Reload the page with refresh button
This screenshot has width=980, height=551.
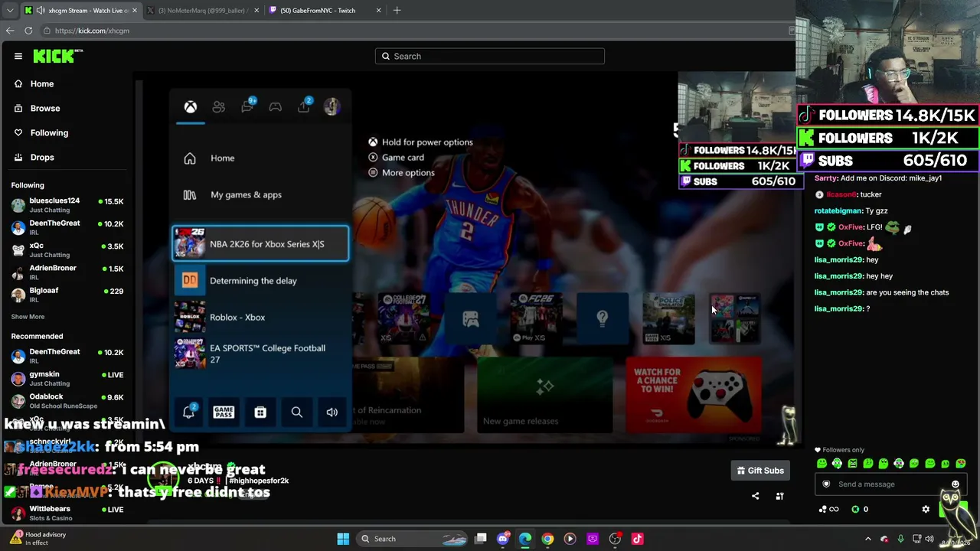point(28,31)
